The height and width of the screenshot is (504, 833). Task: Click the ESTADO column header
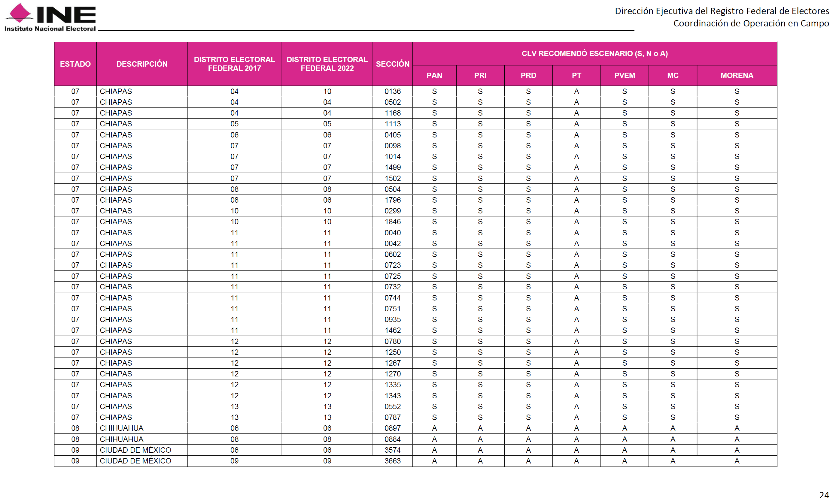tap(75, 64)
